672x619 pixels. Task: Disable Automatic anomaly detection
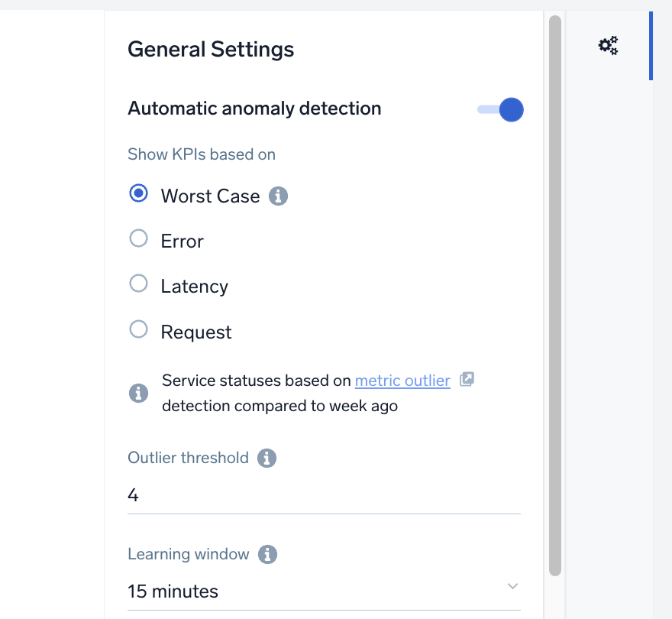click(x=500, y=109)
